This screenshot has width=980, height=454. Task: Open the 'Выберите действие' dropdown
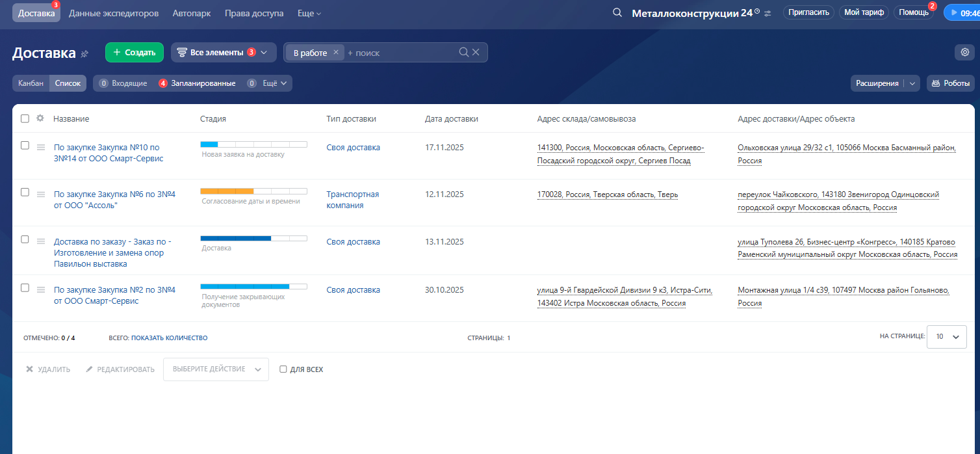coord(216,369)
